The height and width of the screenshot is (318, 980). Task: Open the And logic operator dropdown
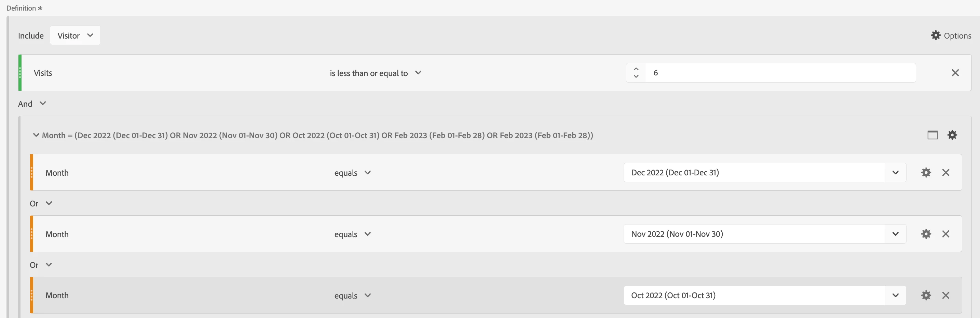[32, 104]
